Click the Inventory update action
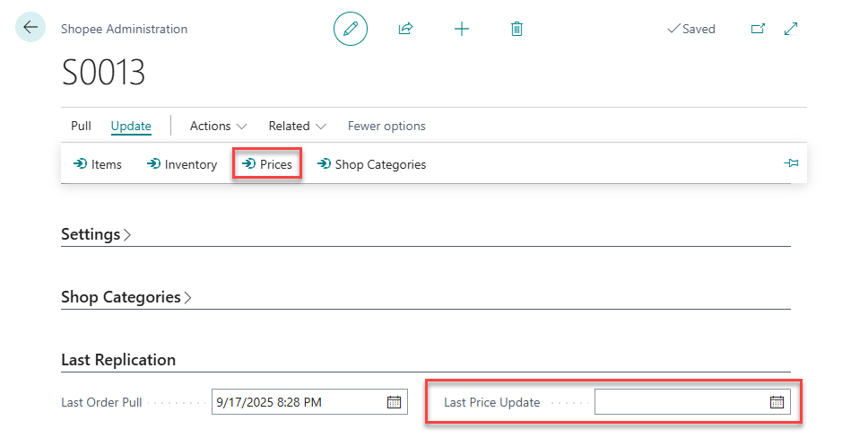868x447 pixels. pos(182,164)
